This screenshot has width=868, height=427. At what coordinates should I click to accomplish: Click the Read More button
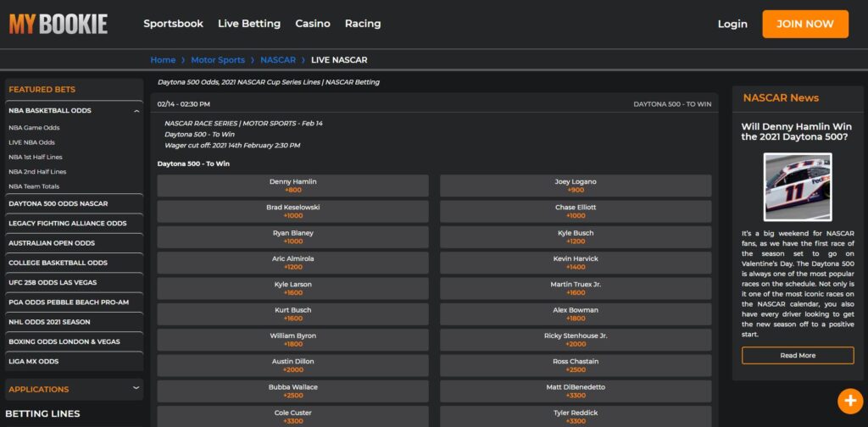[x=797, y=356]
